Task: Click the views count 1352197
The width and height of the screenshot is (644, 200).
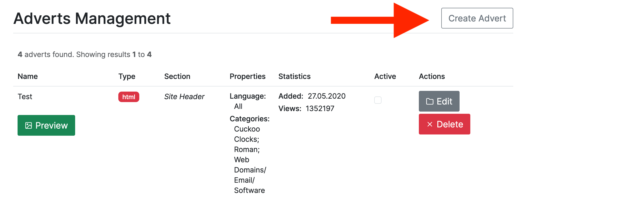Action: coord(320,109)
